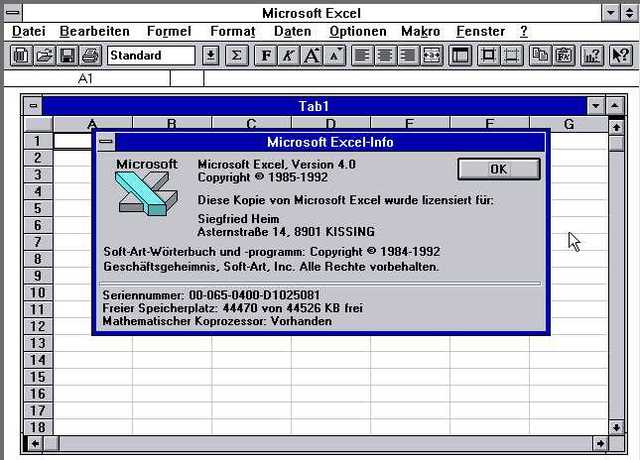
Task: Select row 14 header
Action: coord(38,360)
